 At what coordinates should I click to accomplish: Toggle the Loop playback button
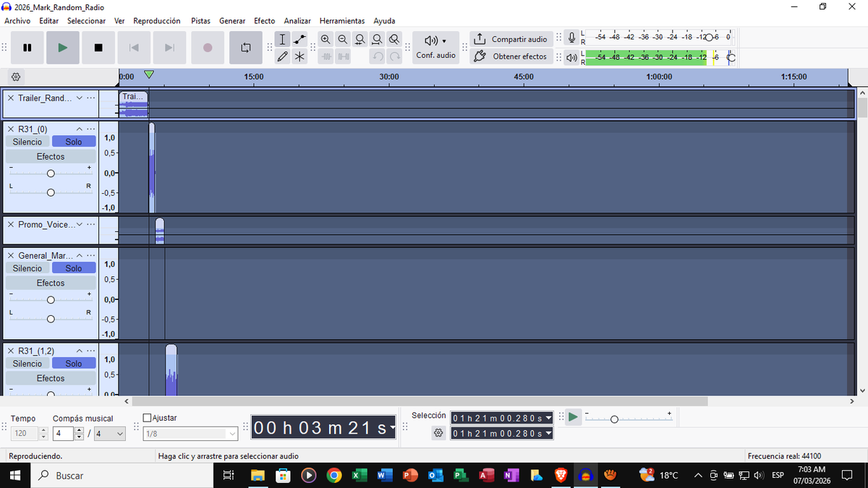coord(245,48)
